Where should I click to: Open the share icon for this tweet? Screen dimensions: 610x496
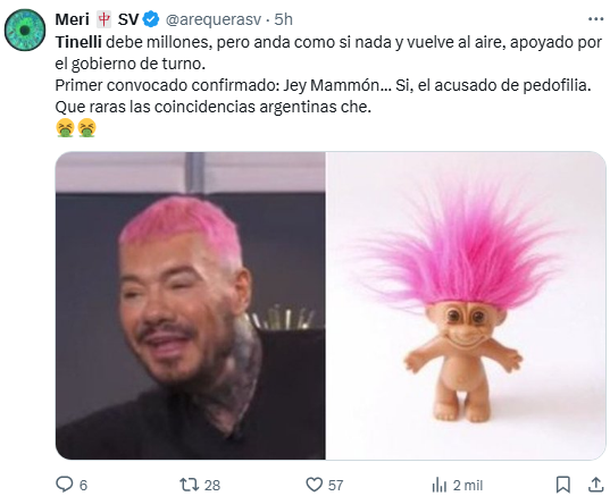[x=596, y=484]
